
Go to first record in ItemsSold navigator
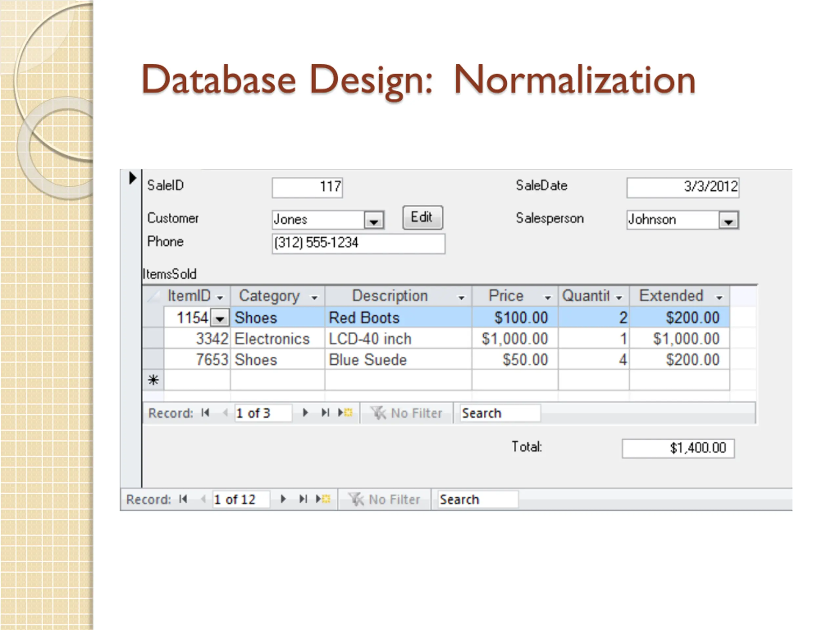point(205,412)
